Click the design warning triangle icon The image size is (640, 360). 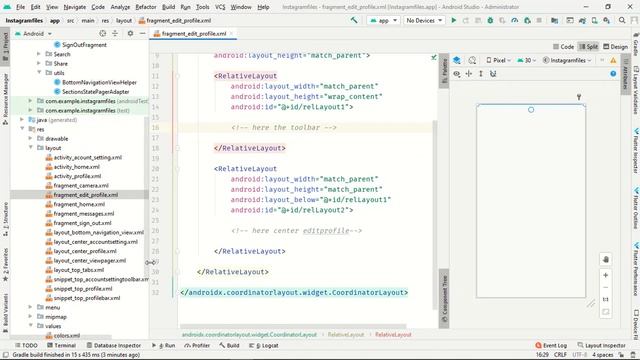click(x=613, y=60)
